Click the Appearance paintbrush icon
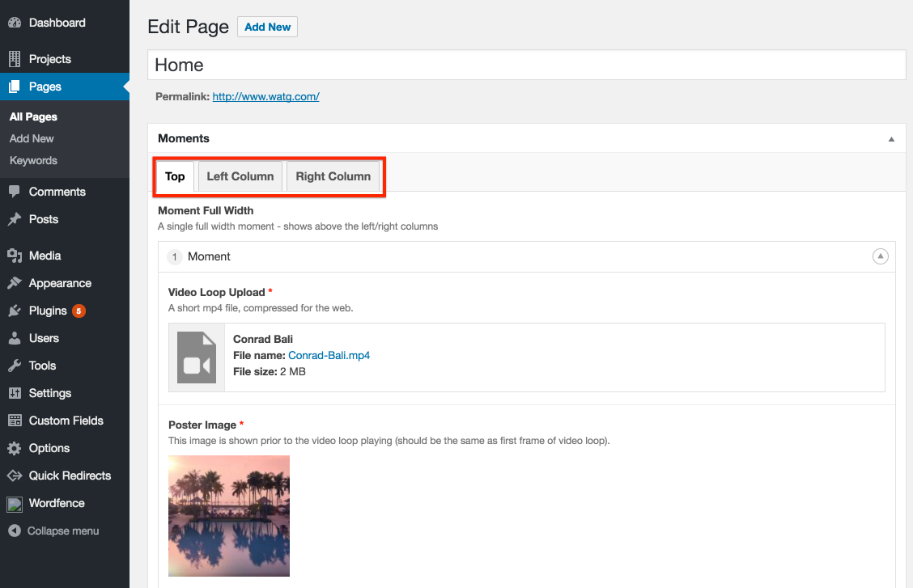The image size is (913, 588). click(x=15, y=283)
